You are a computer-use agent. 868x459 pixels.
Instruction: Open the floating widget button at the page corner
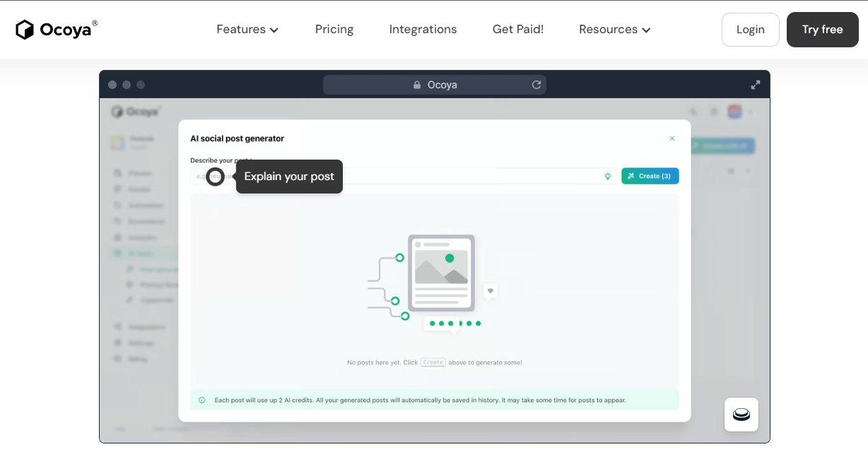(x=741, y=415)
